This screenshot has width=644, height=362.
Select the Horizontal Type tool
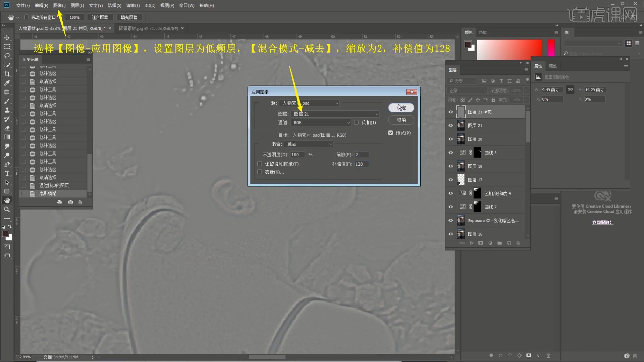coord(7,173)
